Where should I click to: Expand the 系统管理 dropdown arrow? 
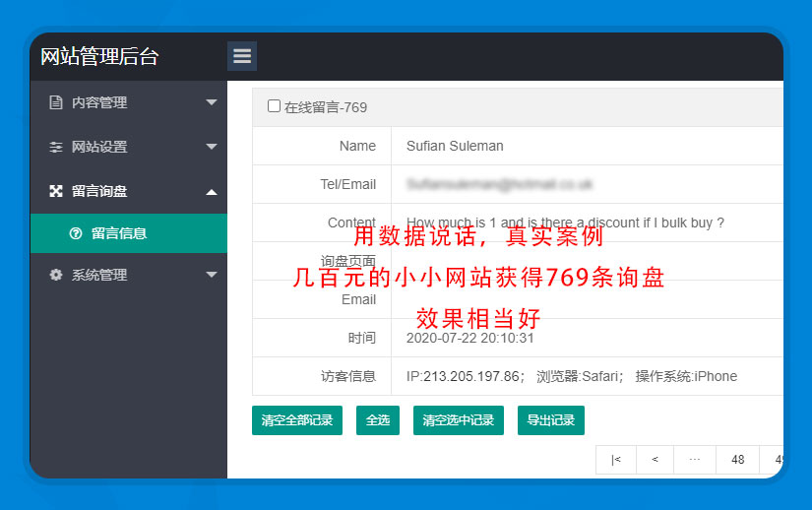[212, 274]
